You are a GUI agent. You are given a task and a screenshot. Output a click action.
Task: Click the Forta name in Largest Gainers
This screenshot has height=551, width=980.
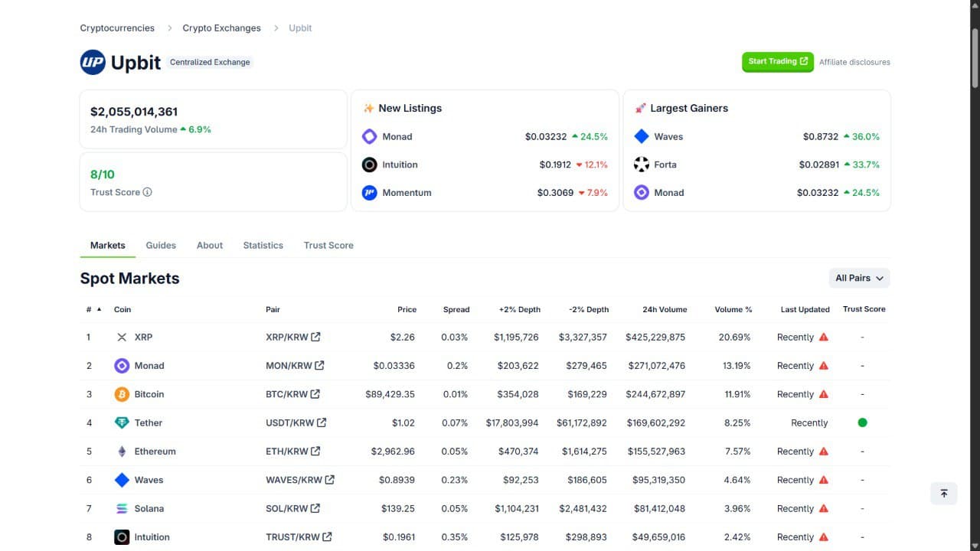665,165
